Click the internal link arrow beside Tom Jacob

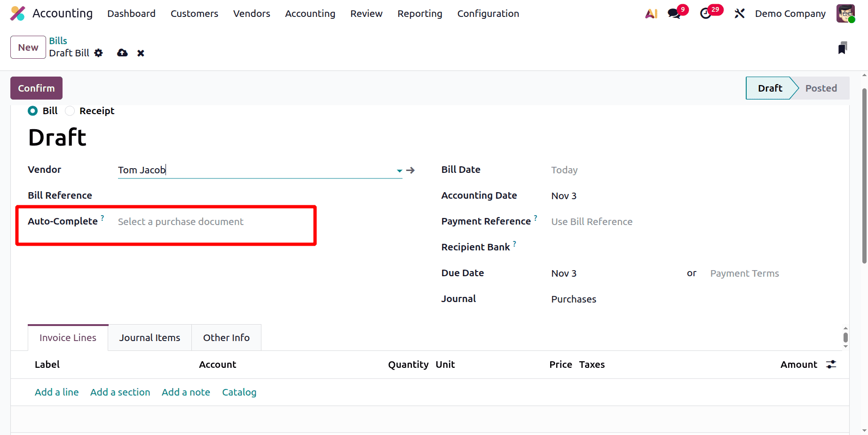click(x=410, y=170)
